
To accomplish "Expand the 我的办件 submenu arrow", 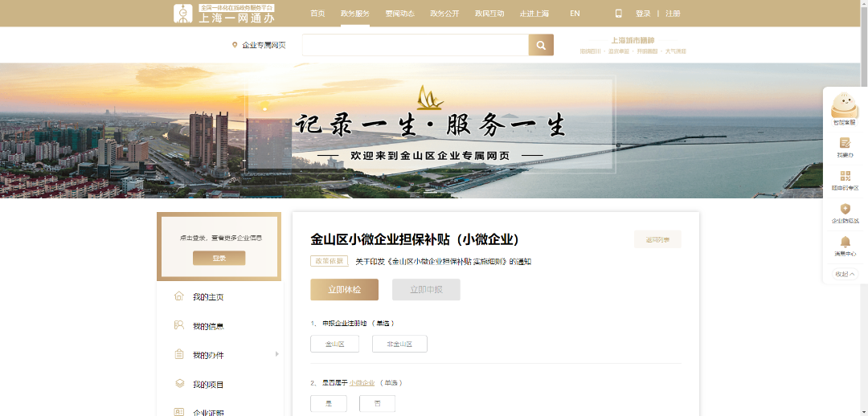I will click(x=276, y=354).
